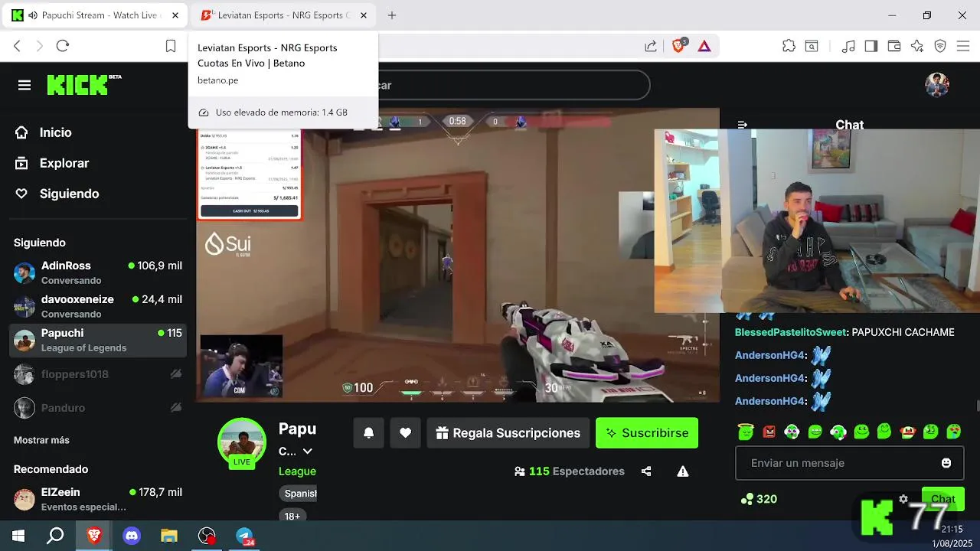Open Brave VPN shield icon

[940, 47]
